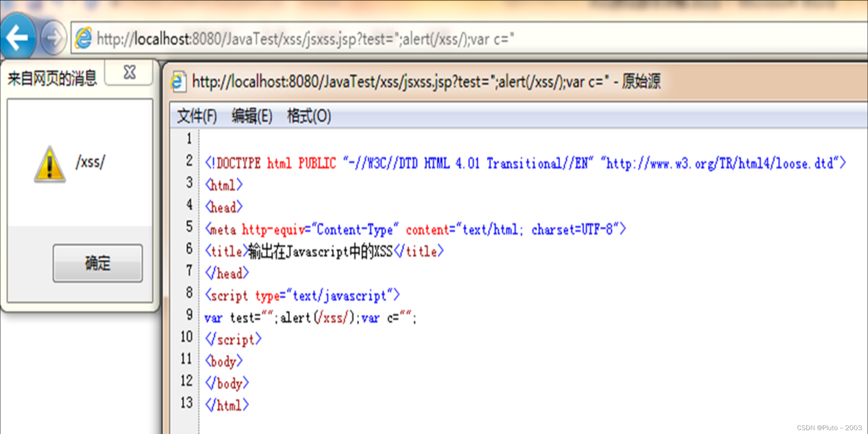Click line number 1 in the gutter
This screenshot has width=868, height=434.
189,139
